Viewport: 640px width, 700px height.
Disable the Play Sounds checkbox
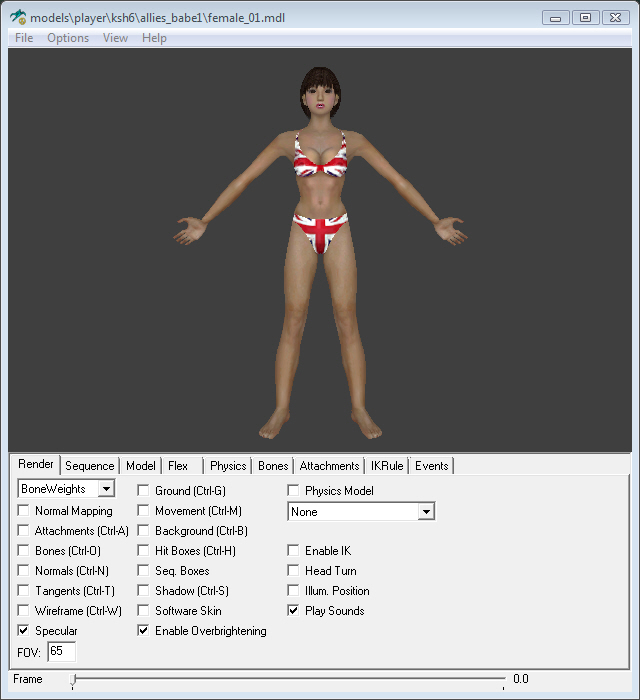[x=294, y=611]
